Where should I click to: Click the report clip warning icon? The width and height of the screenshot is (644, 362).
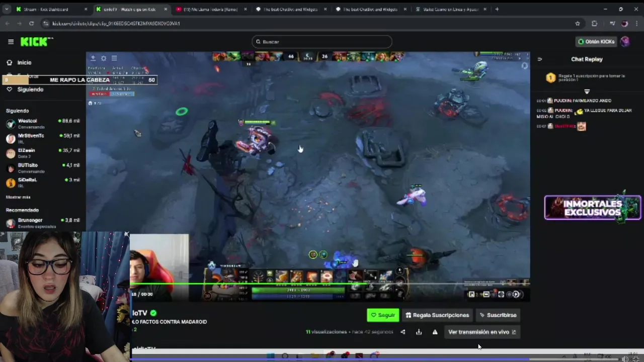435,332
